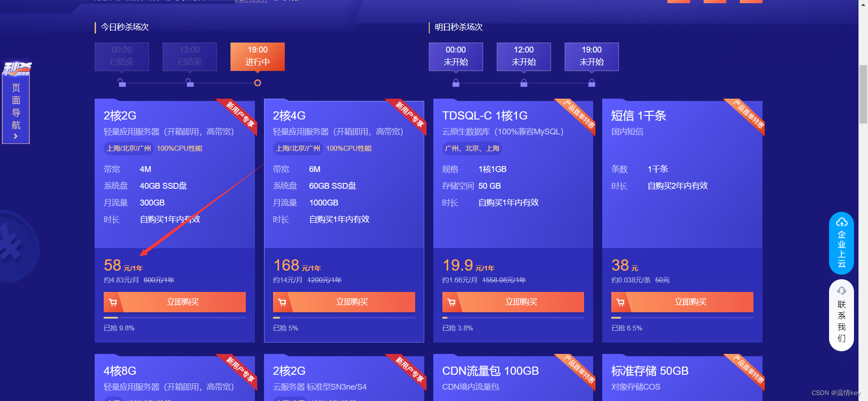Click the TDSQL-C sold progress bar
868x401 pixels.
[513, 318]
